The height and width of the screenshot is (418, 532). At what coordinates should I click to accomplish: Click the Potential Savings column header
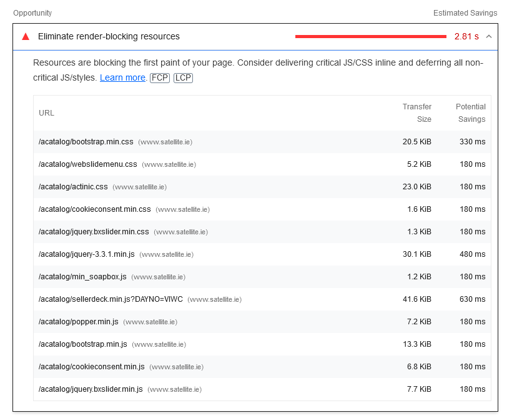click(470, 113)
